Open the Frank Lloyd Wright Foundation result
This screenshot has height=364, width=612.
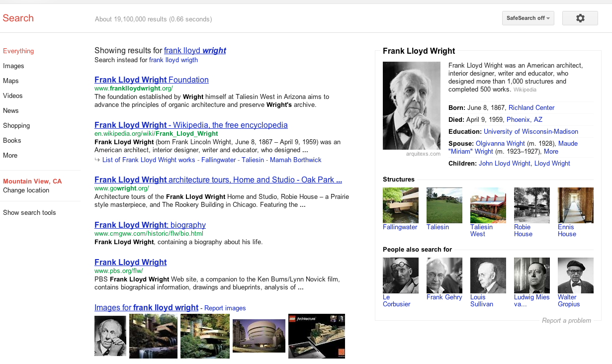(151, 80)
